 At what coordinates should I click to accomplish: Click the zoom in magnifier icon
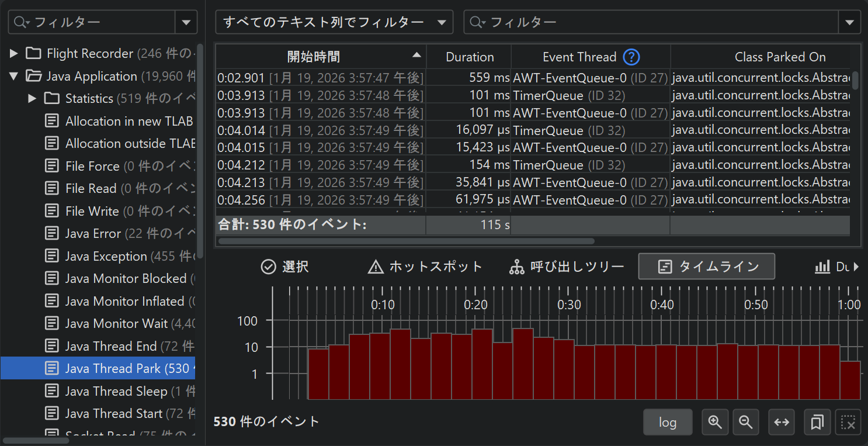(714, 422)
